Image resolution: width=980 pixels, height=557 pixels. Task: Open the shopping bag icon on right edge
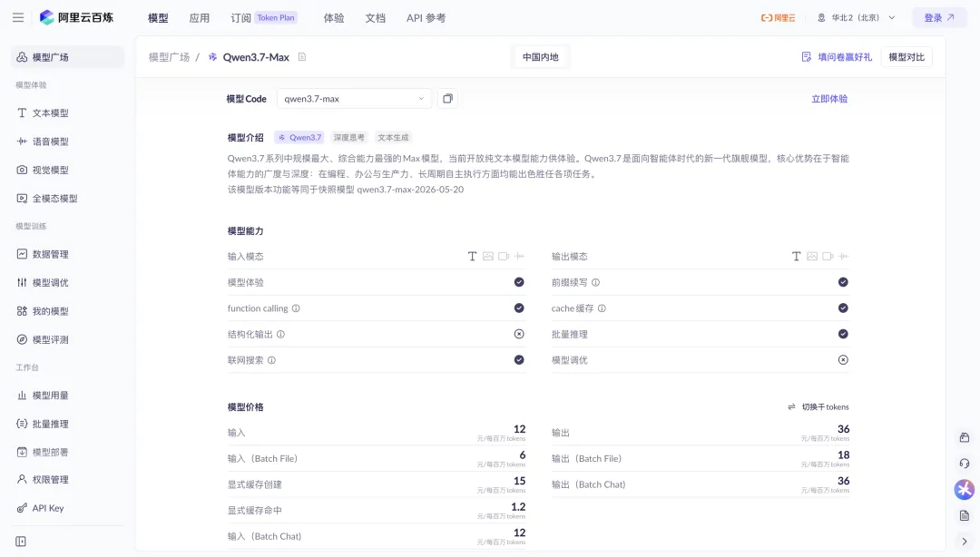coord(965,437)
